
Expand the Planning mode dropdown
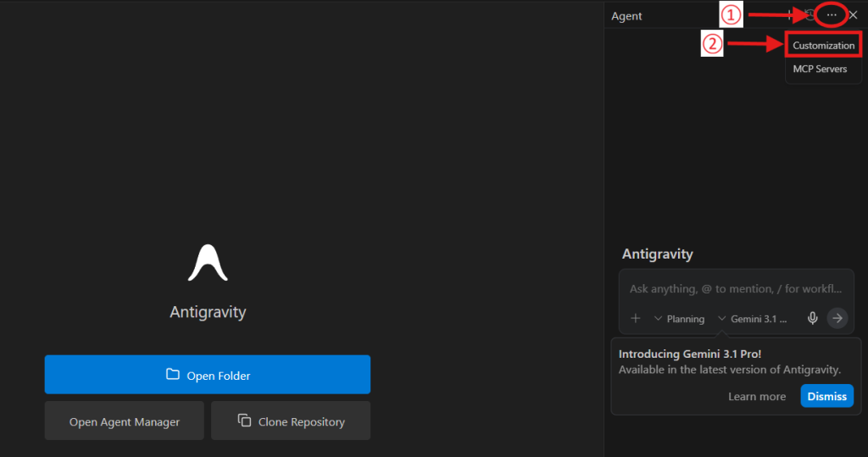tap(679, 319)
